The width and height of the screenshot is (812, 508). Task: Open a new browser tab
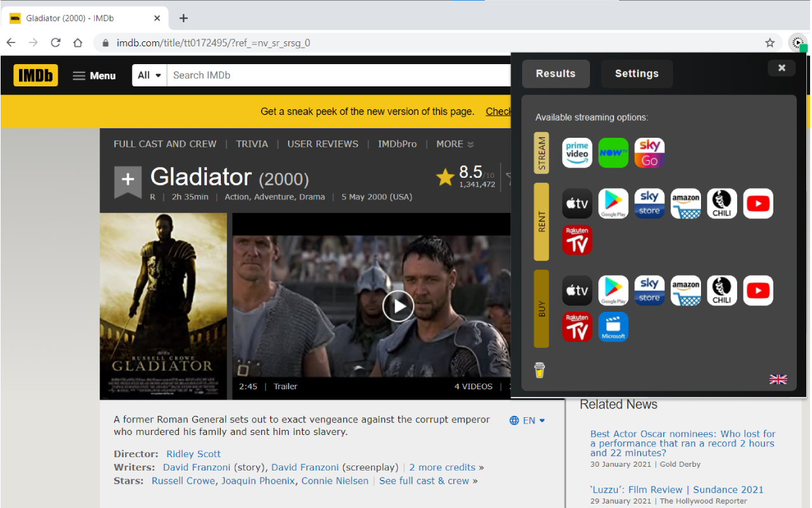coord(183,18)
